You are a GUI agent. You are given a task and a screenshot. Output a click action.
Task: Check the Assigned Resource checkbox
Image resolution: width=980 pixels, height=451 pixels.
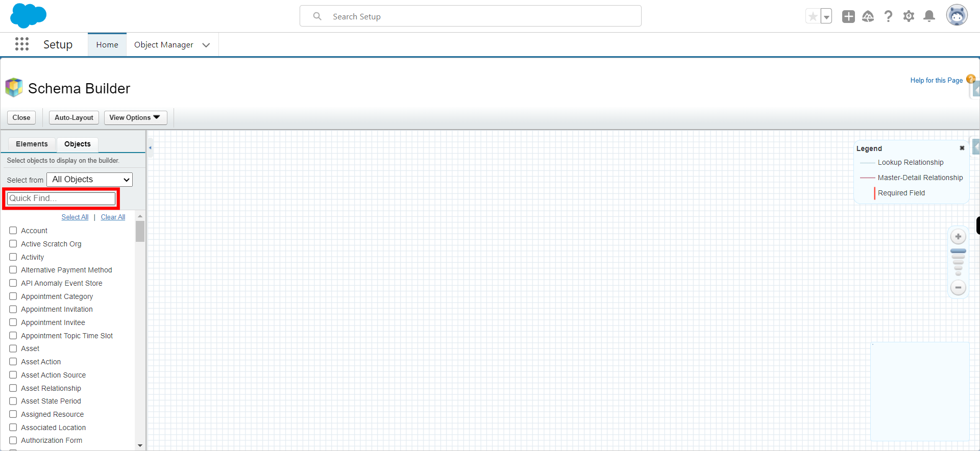pos(13,414)
